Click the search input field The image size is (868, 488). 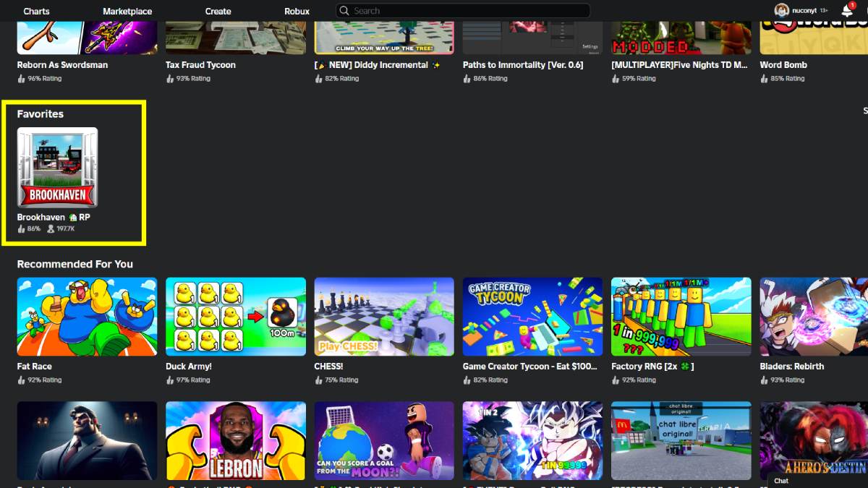click(x=463, y=10)
